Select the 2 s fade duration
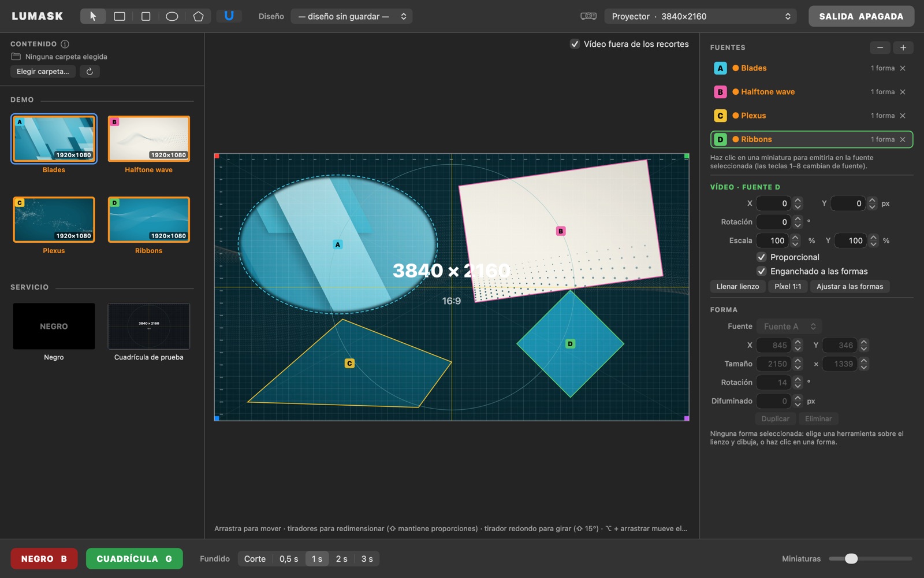This screenshot has width=924, height=578. pyautogui.click(x=342, y=559)
